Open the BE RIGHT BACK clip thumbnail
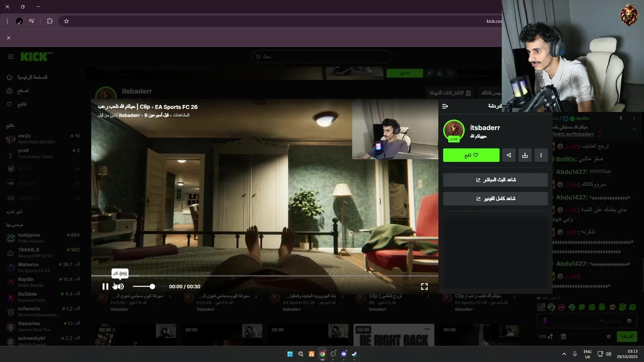This screenshot has width=644, height=362. coord(393,335)
